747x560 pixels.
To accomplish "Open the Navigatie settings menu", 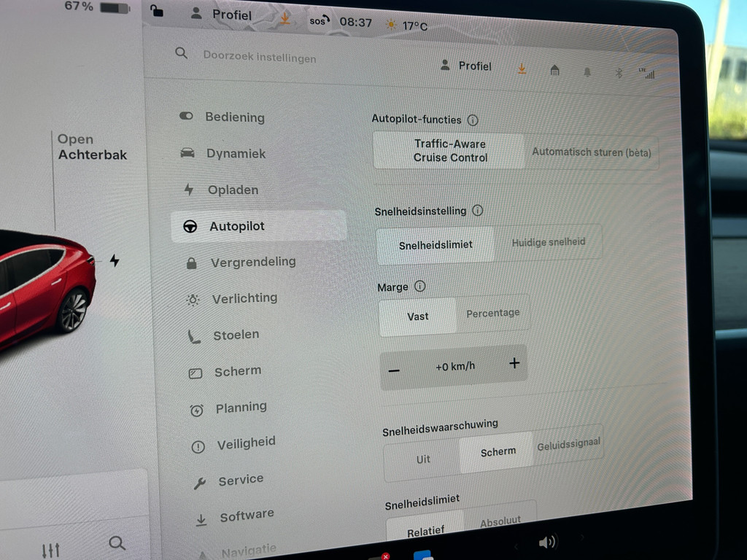I will pos(237,551).
